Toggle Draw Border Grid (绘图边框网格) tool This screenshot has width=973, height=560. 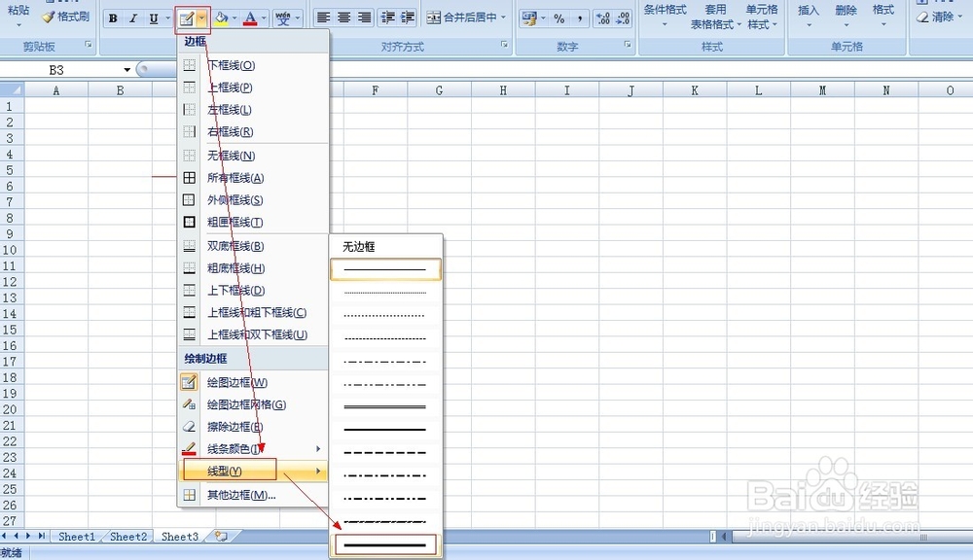tap(253, 404)
